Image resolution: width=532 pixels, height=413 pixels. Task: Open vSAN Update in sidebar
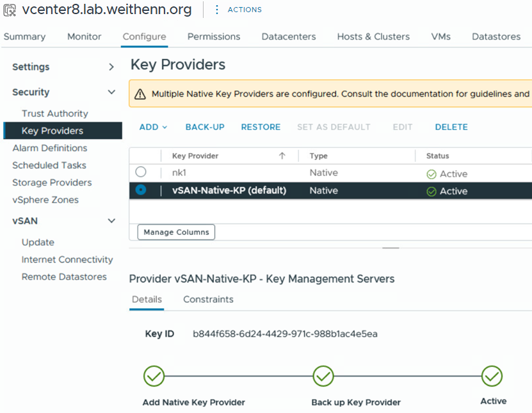point(38,242)
